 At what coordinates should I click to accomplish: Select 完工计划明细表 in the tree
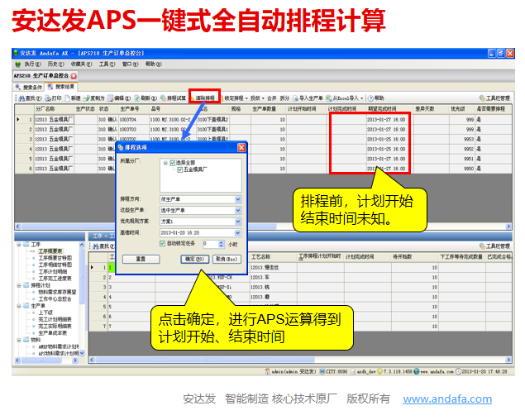tap(55, 319)
